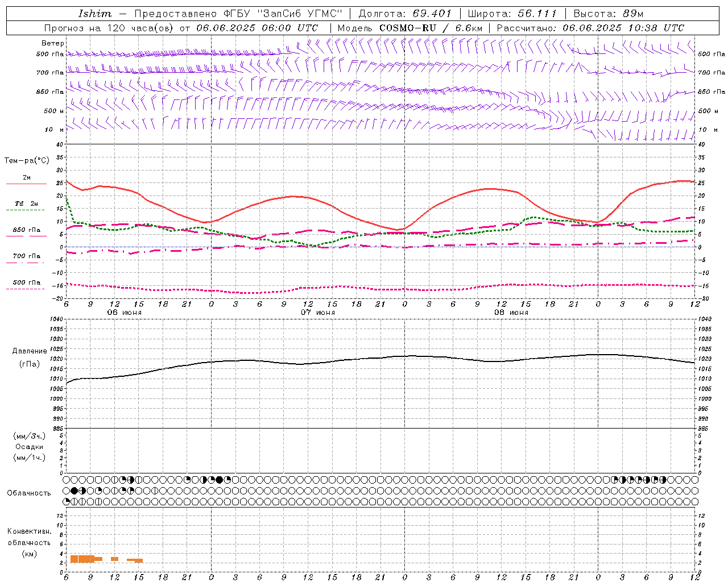728x582 pixels.
Task: Click the "(гПа)" unit label under Давление
Action: pyautogui.click(x=30, y=364)
